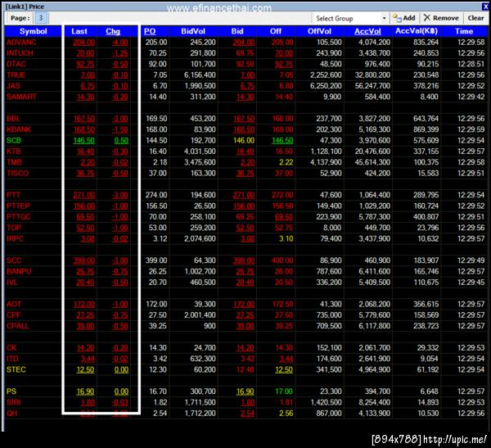Select the yellow PS symbol
The width and height of the screenshot is (491, 448).
click(x=11, y=391)
